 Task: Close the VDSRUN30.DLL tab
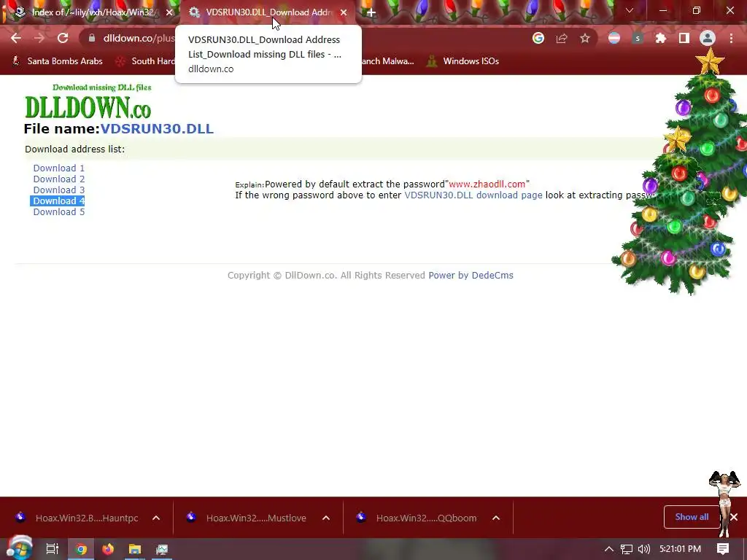coord(344,12)
